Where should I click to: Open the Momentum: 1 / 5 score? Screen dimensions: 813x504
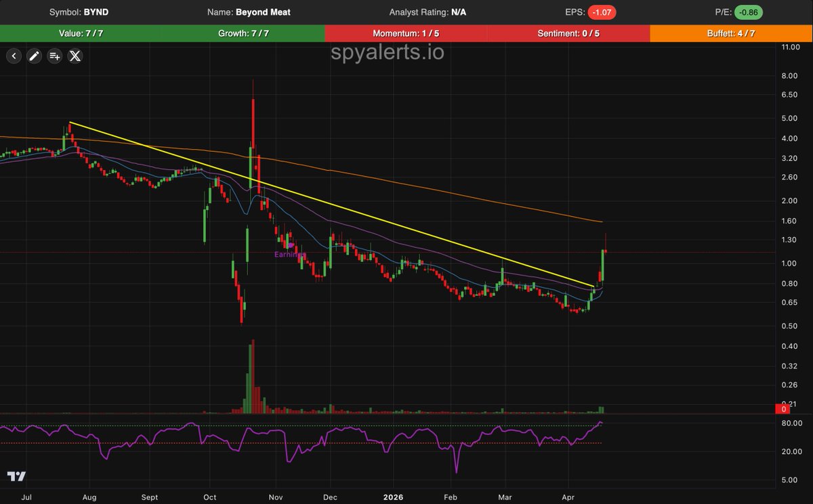tap(406, 33)
